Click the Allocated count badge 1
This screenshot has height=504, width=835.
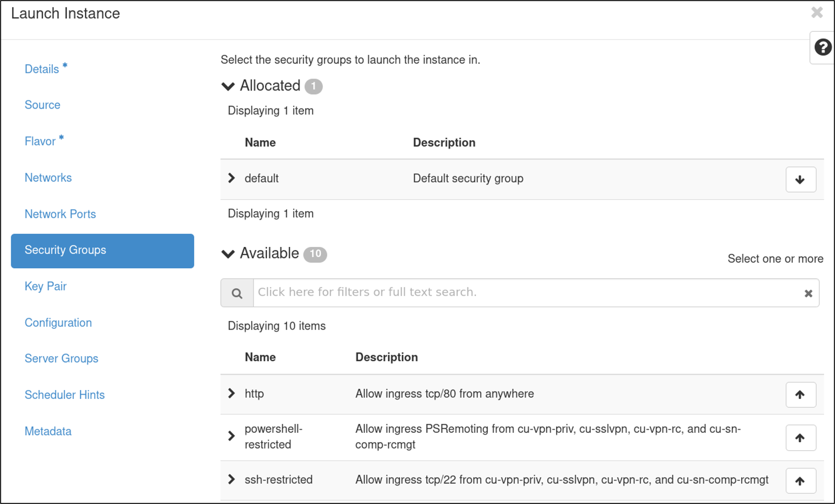(x=313, y=86)
